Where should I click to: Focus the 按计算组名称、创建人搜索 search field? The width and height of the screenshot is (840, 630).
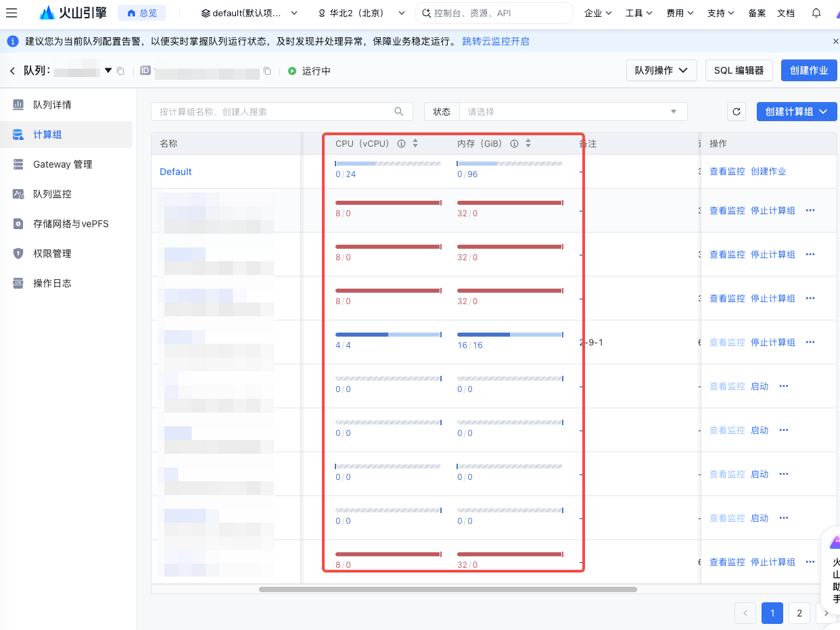pyautogui.click(x=281, y=112)
